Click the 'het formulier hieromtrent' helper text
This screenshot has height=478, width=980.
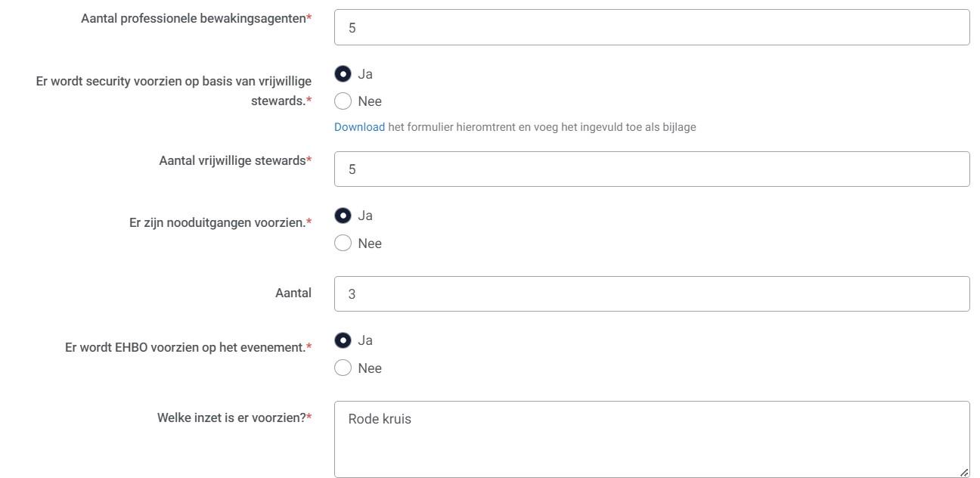(451, 127)
